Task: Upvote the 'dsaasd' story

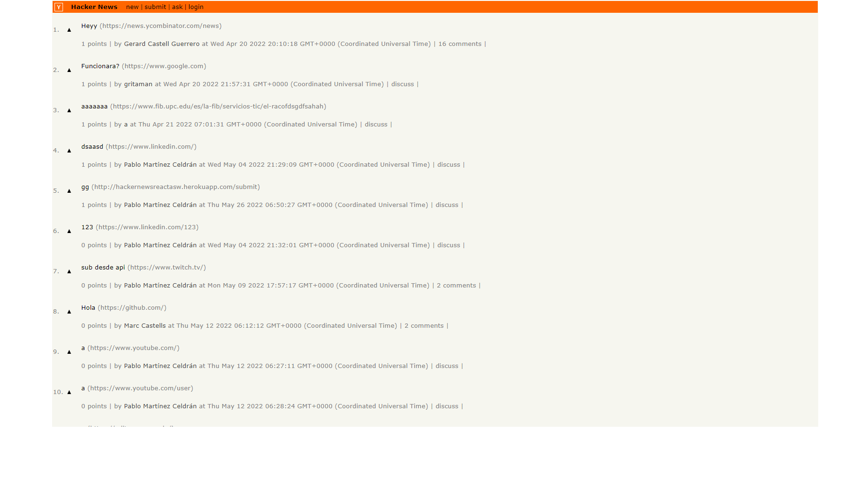Action: click(x=69, y=151)
